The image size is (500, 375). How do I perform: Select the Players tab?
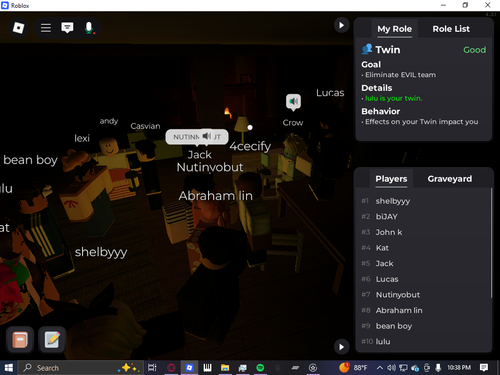(391, 179)
